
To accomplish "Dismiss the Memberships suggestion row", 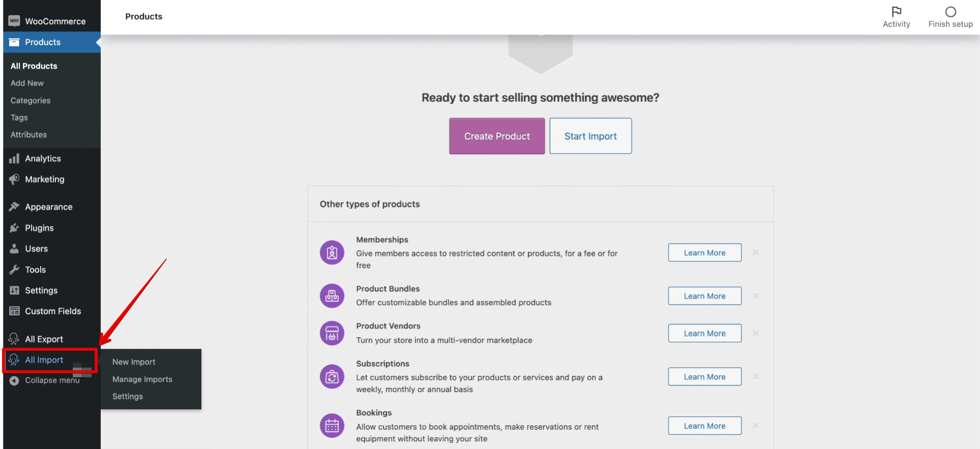I will click(756, 253).
